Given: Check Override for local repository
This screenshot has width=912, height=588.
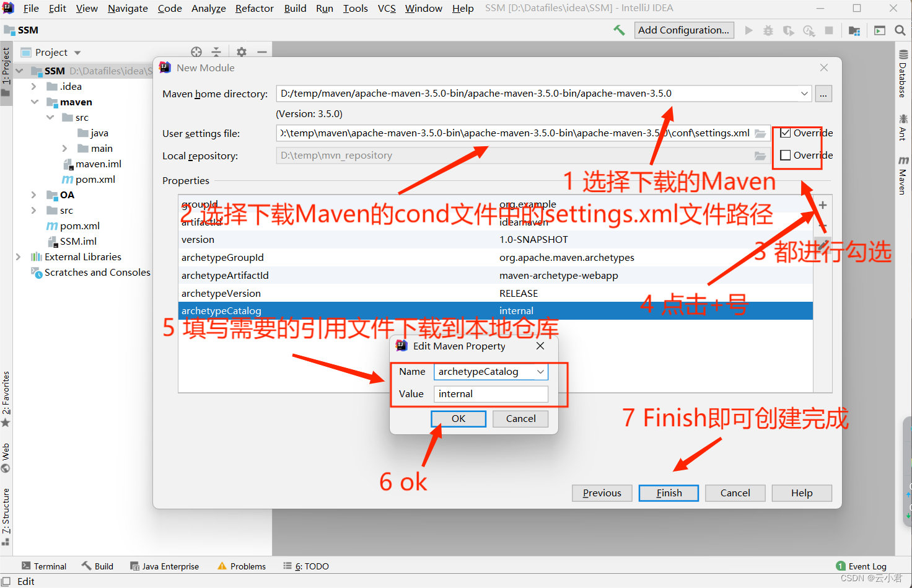Looking at the screenshot, I should (x=786, y=155).
